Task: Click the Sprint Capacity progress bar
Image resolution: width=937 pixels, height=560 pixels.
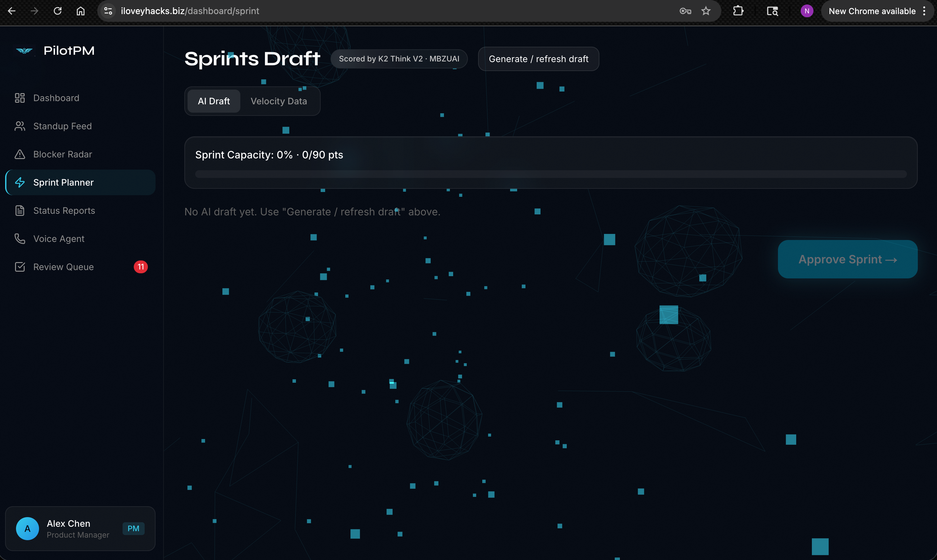Action: 550,174
